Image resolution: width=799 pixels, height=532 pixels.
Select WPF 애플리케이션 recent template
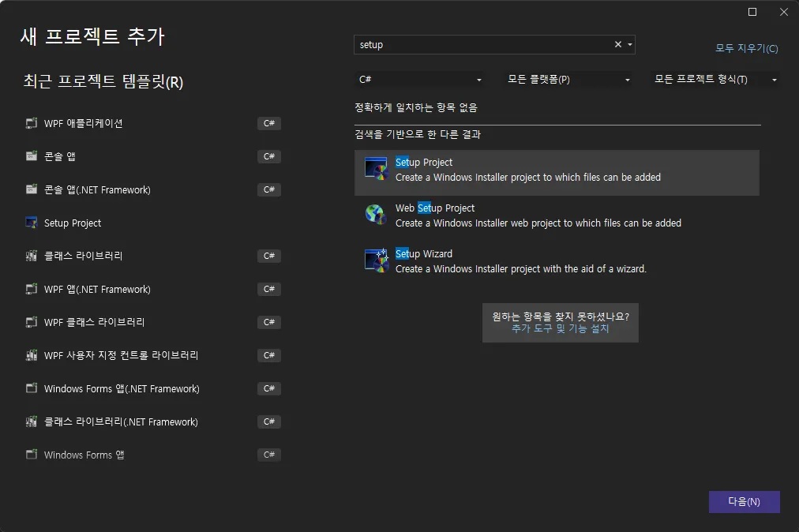[153, 123]
